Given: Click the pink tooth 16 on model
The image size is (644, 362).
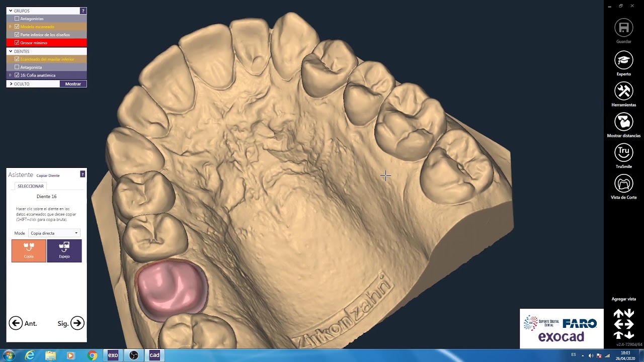Looking at the screenshot, I should click(x=172, y=290).
